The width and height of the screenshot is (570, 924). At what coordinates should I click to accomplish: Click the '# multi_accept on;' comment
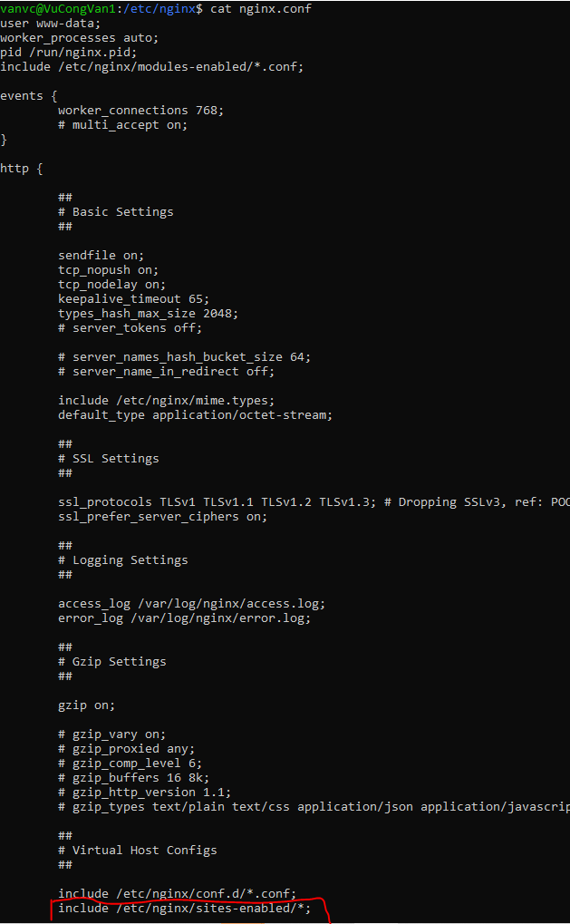point(122,124)
